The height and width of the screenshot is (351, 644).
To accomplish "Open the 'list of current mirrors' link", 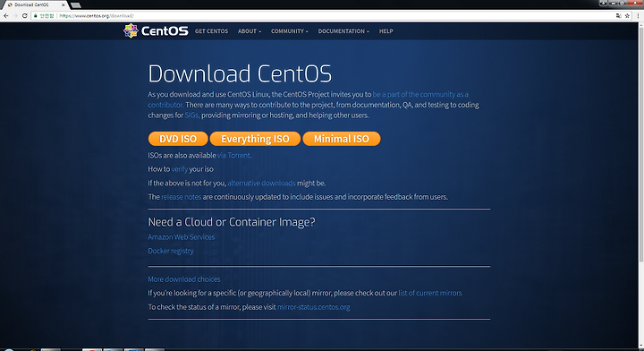I will 430,293.
